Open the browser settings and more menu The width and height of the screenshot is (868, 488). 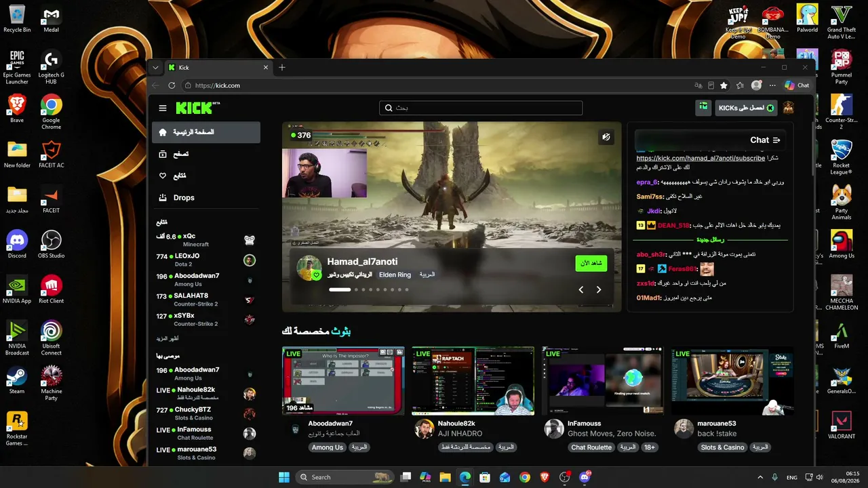[772, 85]
